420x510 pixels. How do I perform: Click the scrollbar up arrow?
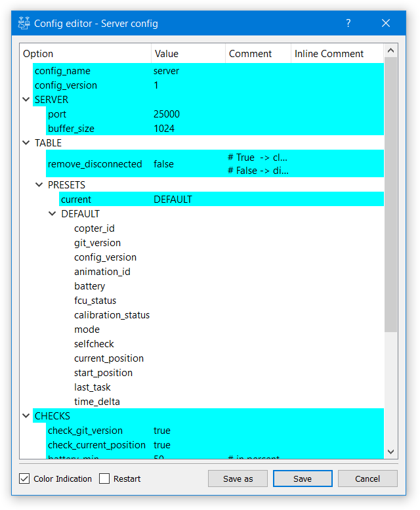point(390,51)
